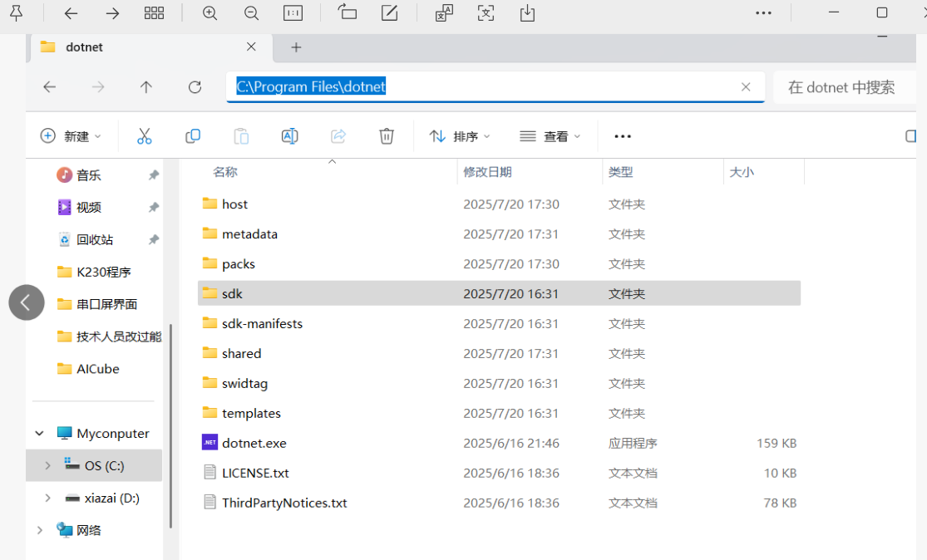Expand the xiazai (D:) drive node
The height and width of the screenshot is (560, 927).
coord(48,498)
